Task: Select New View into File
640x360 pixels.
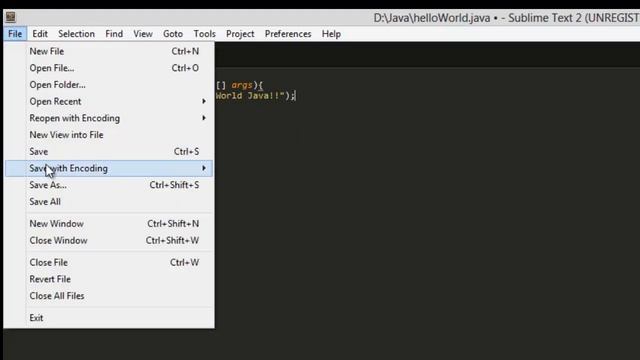Action: pyautogui.click(x=109, y=135)
